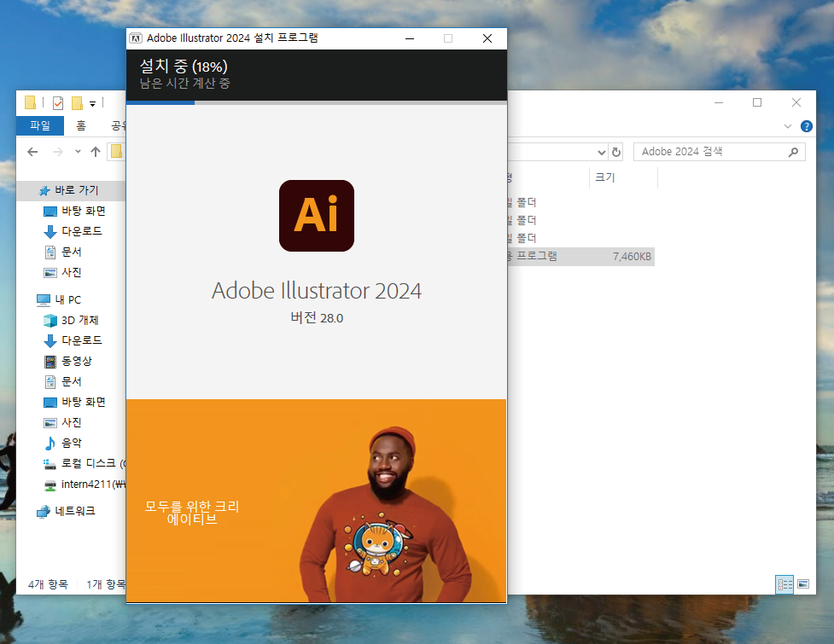
Task: Open 사진 under 내 PC
Action: pyautogui.click(x=71, y=422)
